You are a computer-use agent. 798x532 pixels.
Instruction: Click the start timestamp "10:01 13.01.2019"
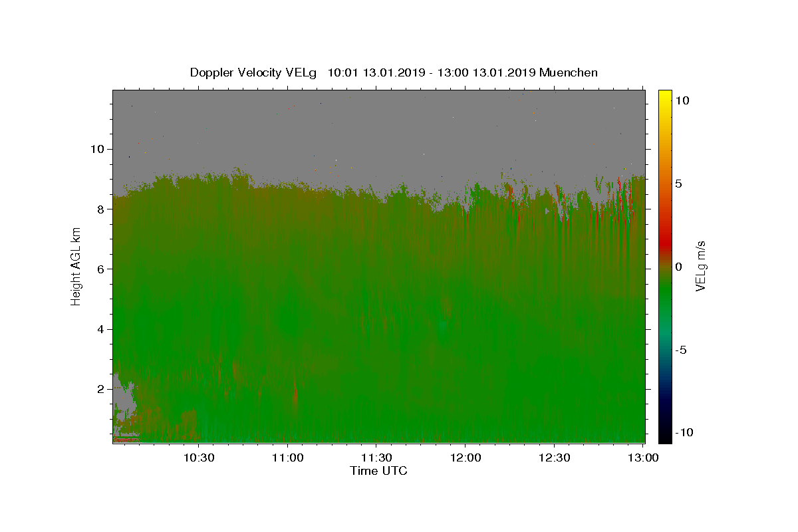[x=375, y=72]
